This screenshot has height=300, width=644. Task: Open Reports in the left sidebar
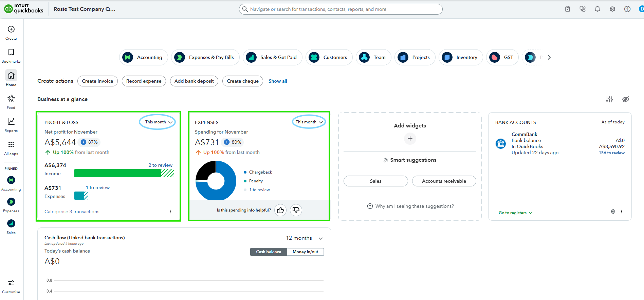coord(11,125)
